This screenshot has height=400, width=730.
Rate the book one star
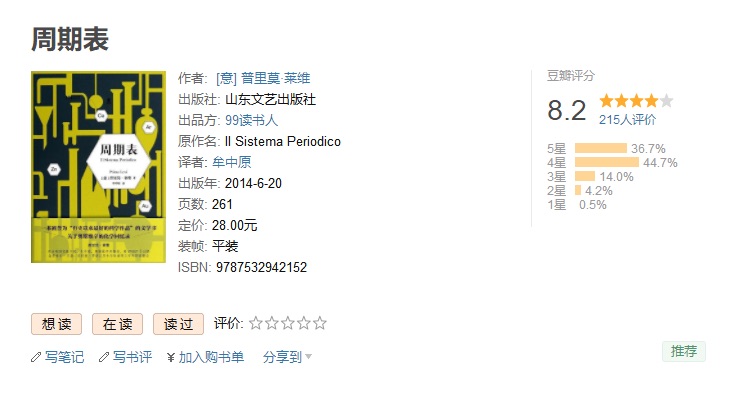[256, 323]
